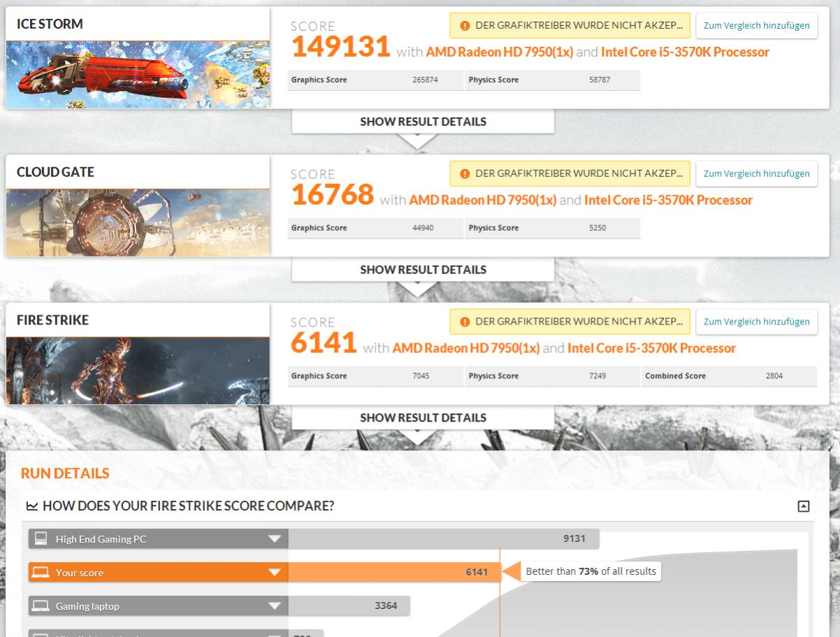Show result details for Fire Strike

point(423,418)
